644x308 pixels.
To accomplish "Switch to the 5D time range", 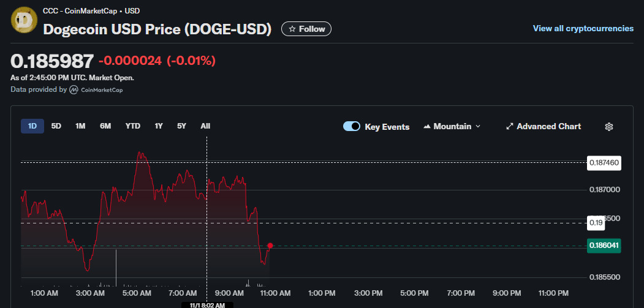I will pos(56,126).
